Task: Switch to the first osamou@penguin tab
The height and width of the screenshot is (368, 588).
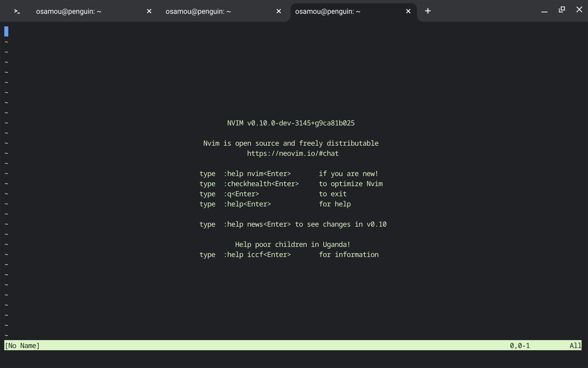Action: [69, 11]
